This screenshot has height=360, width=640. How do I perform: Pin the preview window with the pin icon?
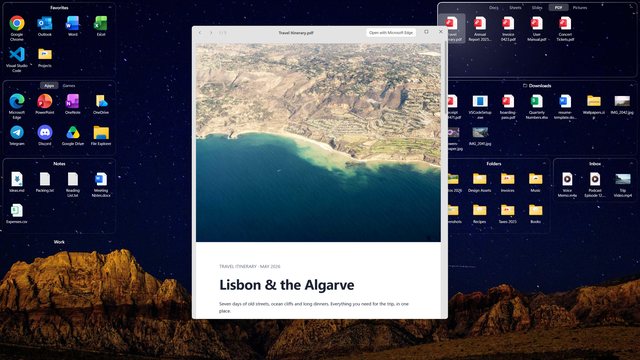point(426,32)
